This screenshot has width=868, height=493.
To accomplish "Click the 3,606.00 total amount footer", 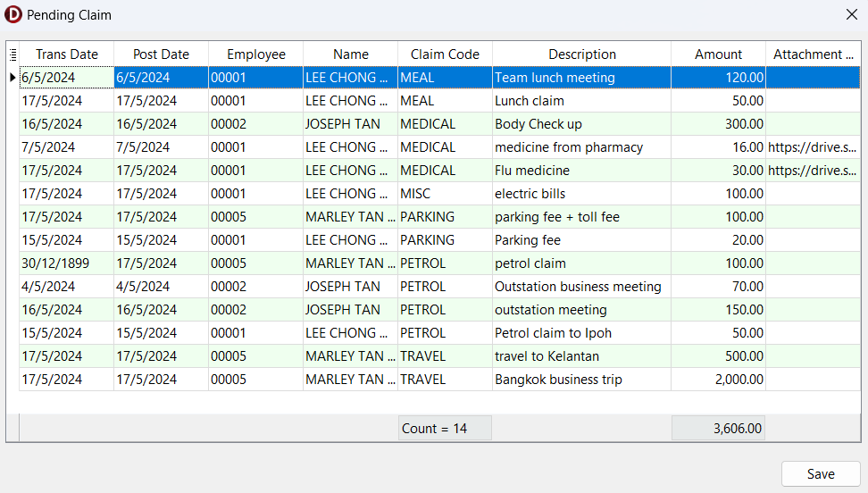I will click(718, 429).
